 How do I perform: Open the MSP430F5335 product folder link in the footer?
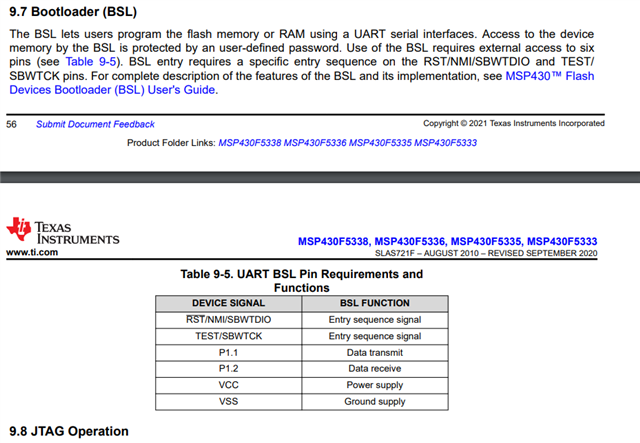[380, 143]
